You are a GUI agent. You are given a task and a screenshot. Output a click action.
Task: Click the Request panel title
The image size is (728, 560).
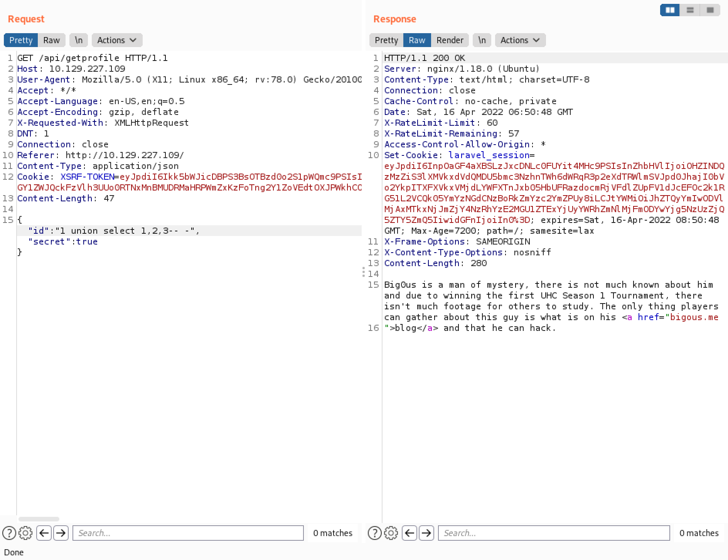(x=26, y=19)
